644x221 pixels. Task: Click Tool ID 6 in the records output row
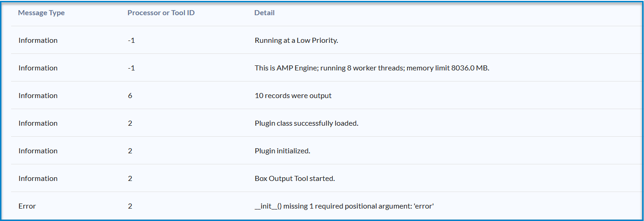(x=130, y=96)
